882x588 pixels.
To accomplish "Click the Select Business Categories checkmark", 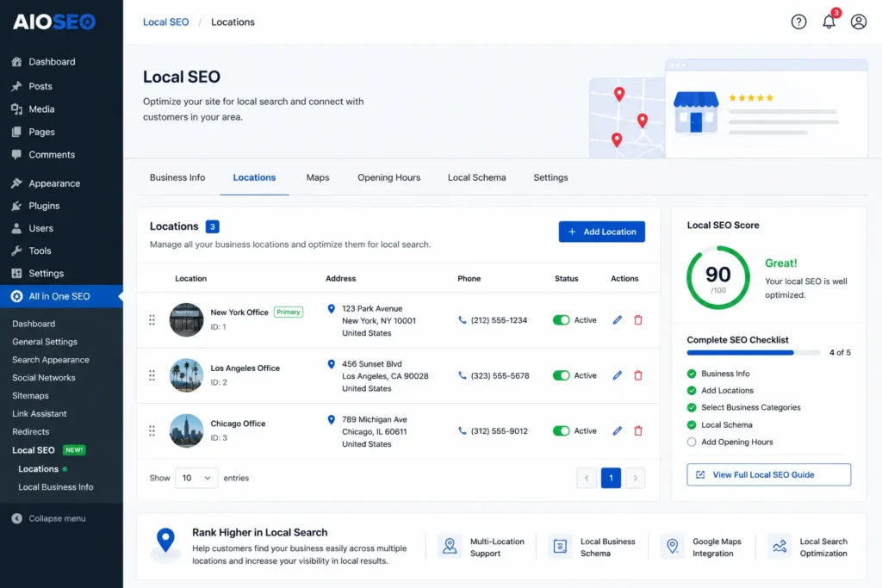I will tap(692, 407).
